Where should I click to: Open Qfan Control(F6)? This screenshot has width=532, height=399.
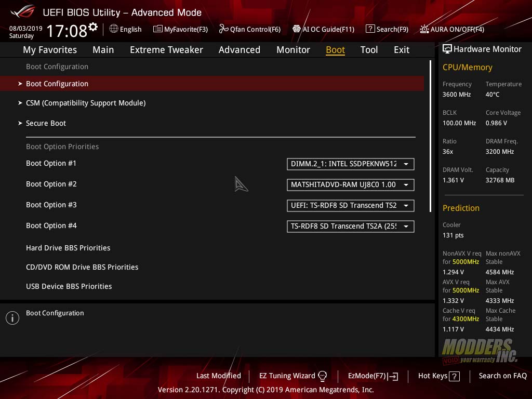click(250, 29)
